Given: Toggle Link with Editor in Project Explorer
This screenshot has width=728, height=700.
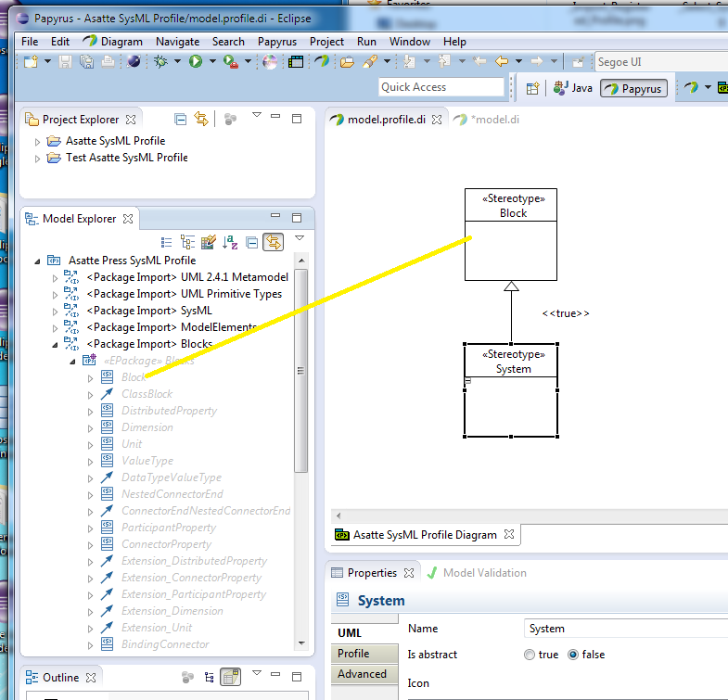Looking at the screenshot, I should (201, 119).
